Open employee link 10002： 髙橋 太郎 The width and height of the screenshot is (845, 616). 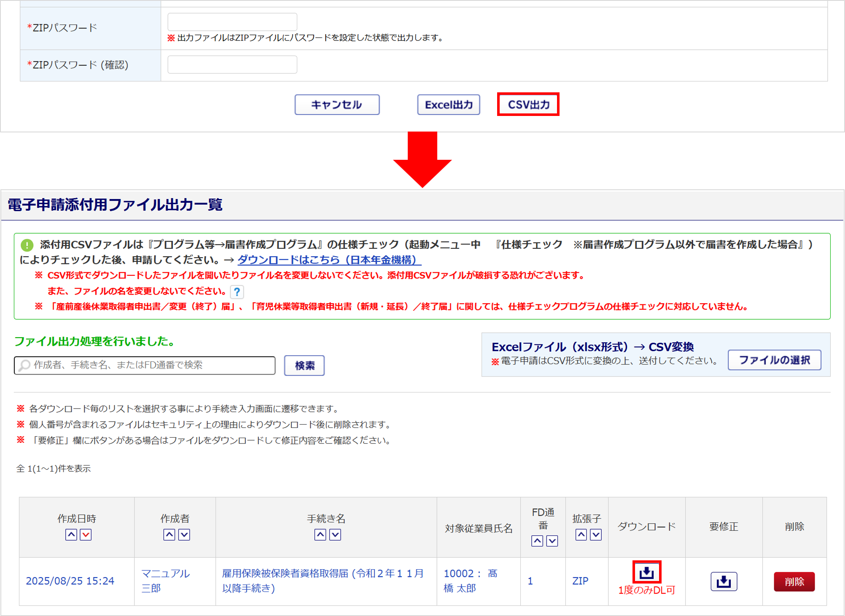pyautogui.click(x=471, y=581)
